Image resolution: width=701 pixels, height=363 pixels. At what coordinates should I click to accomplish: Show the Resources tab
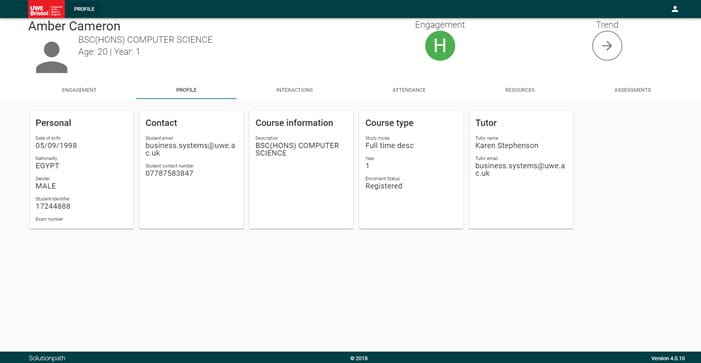point(520,90)
